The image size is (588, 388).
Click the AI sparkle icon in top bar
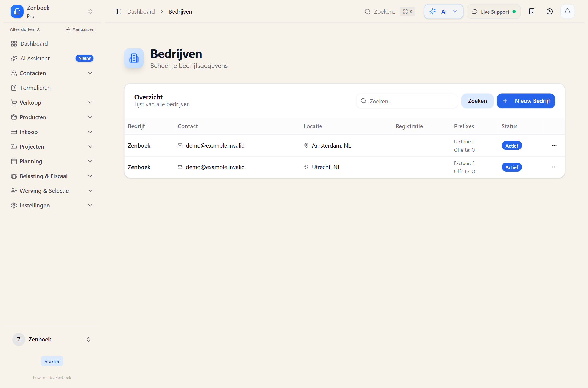pos(433,11)
